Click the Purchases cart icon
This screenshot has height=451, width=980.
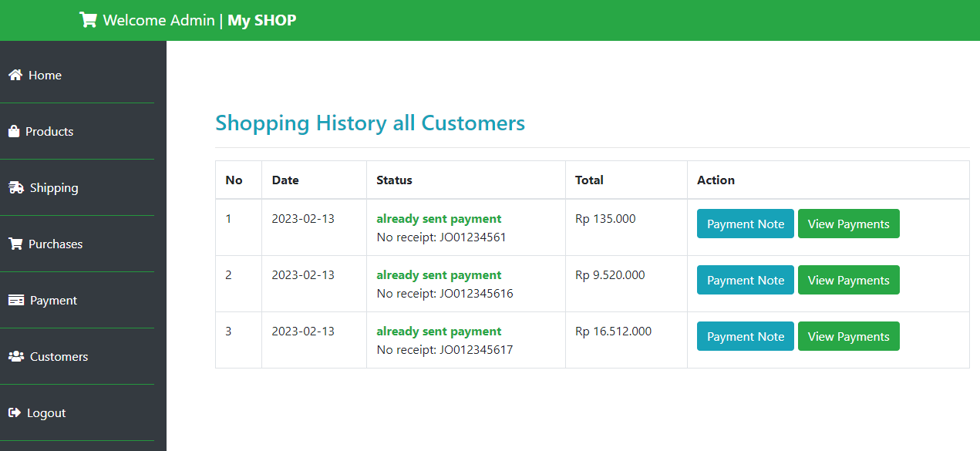[x=15, y=244]
